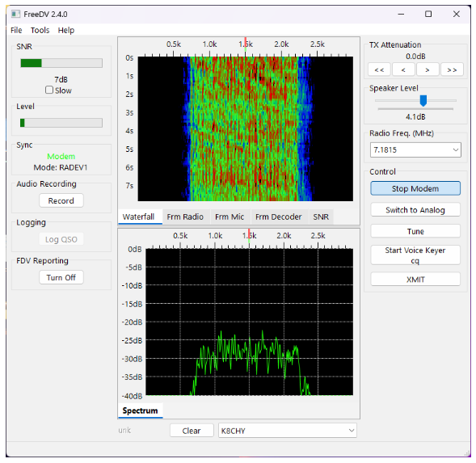Expand the Radio Freq. dropdown

[455, 150]
